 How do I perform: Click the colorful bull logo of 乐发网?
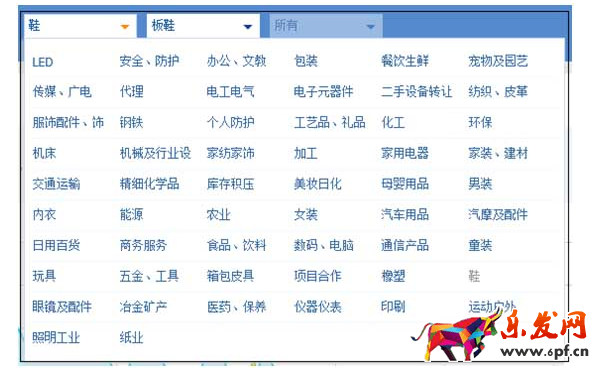457,336
